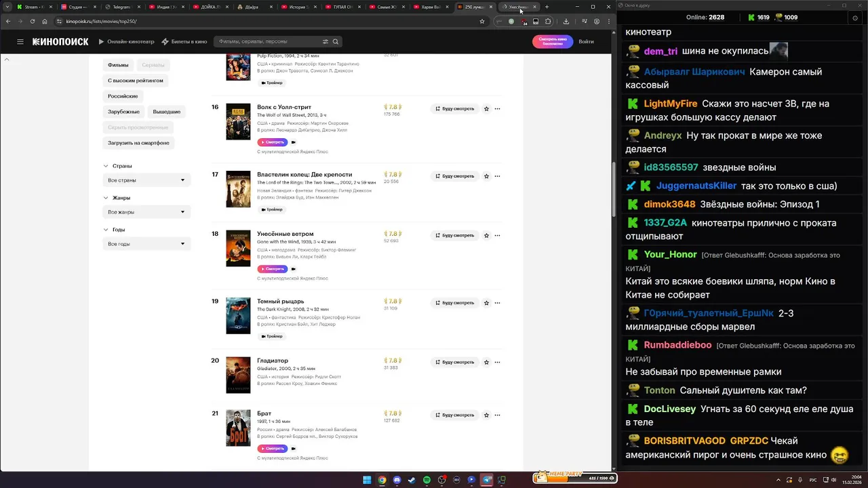Image resolution: width=868 pixels, height=488 pixels.
Task: Select username DocLivesey in chat window
Action: pyautogui.click(x=670, y=409)
